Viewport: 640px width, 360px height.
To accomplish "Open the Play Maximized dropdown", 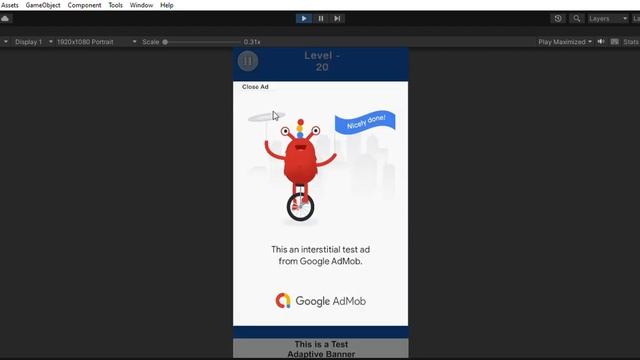I will (x=564, y=42).
